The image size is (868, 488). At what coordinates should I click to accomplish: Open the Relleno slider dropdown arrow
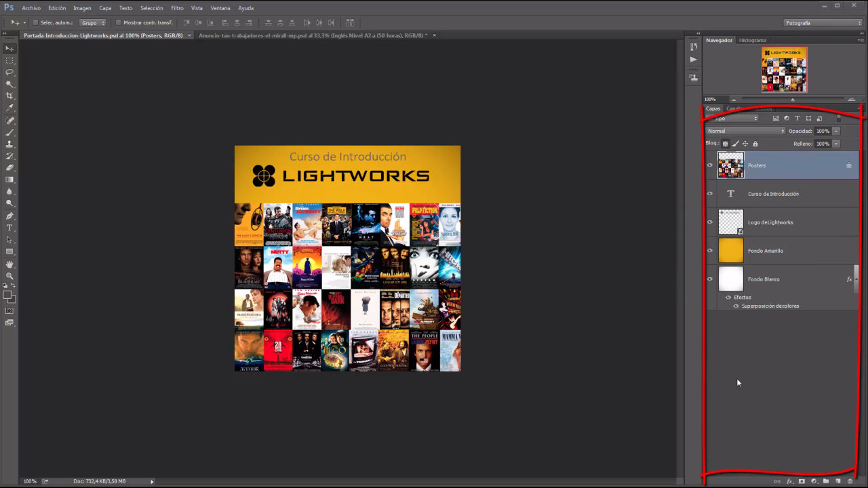(836, 144)
